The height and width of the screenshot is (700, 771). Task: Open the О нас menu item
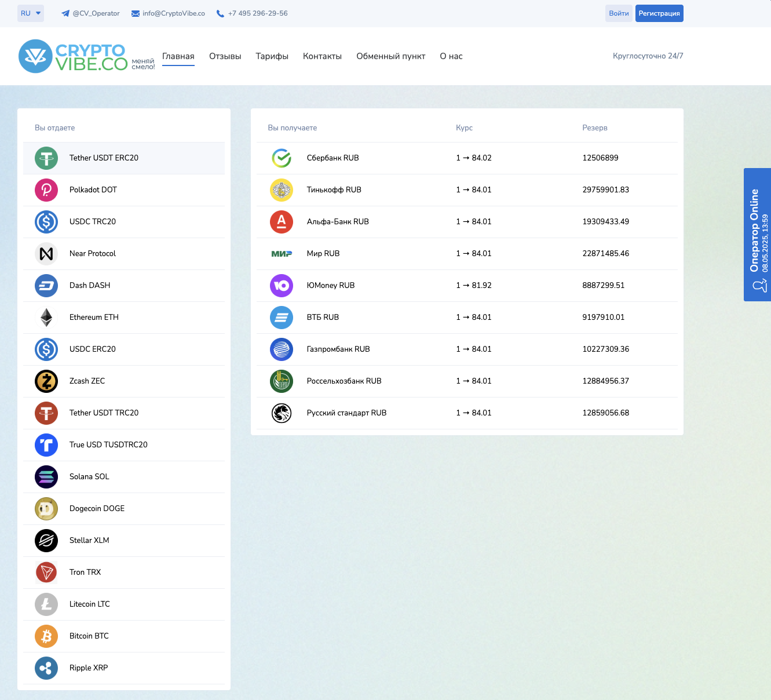pyautogui.click(x=451, y=56)
